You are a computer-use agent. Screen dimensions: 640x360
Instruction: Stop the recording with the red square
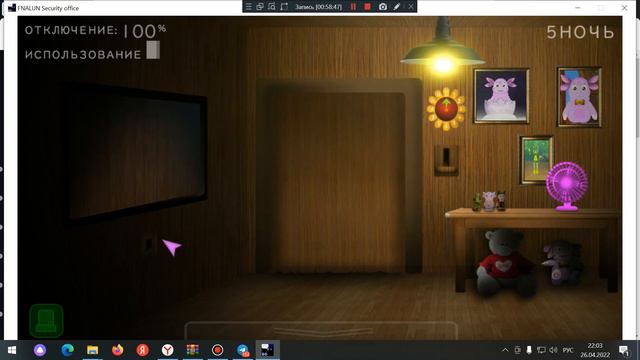pos(367,7)
